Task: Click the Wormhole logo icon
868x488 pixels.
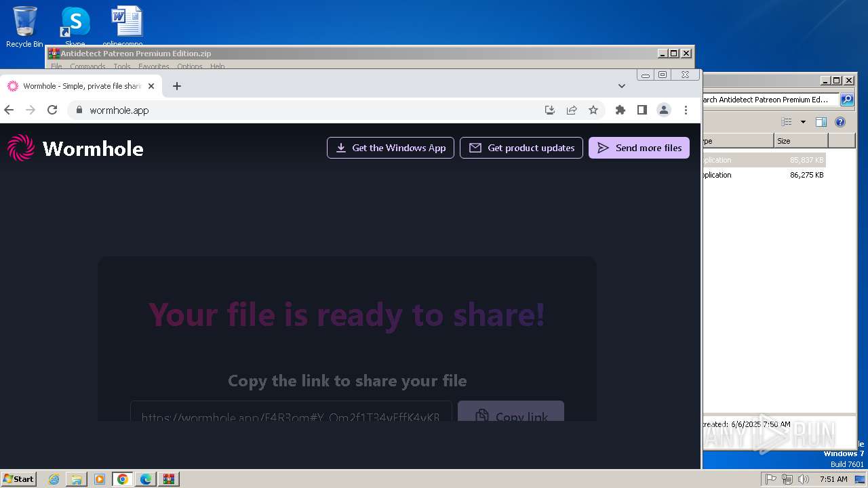Action: point(21,148)
